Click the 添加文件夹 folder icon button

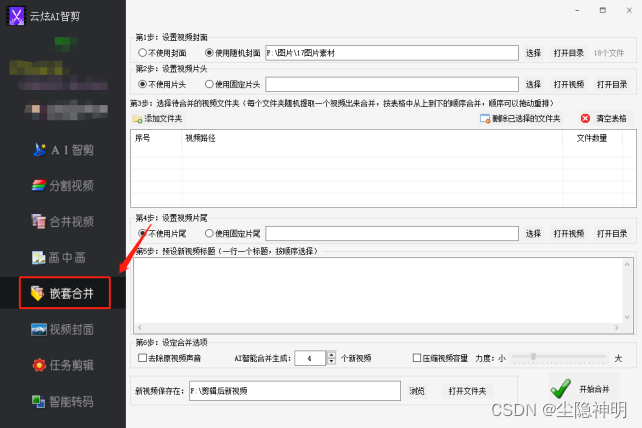(158, 118)
